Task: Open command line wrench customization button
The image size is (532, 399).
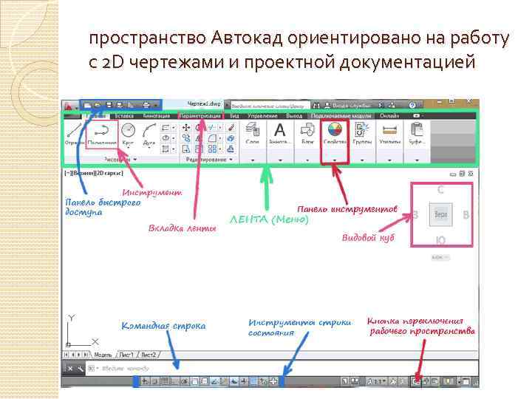Action: coord(80,369)
